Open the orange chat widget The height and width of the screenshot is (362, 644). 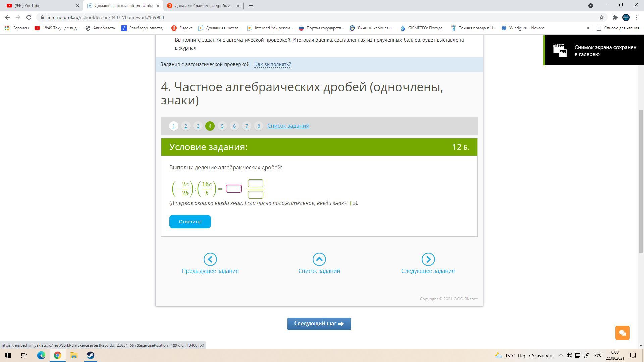[622, 333]
